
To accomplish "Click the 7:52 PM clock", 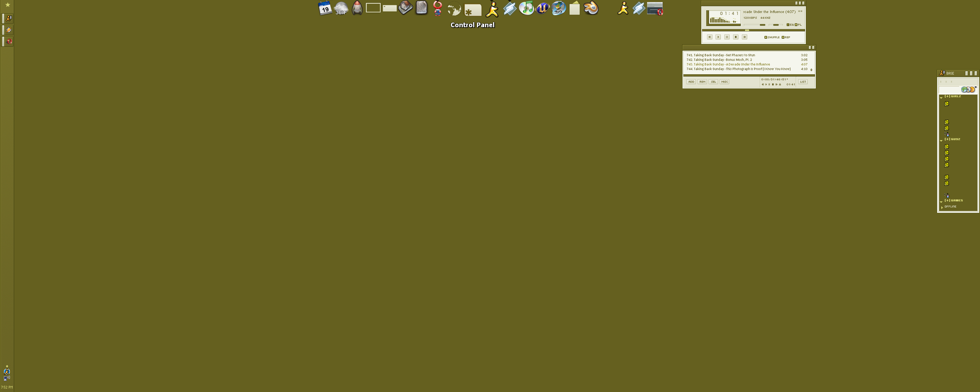I will (7, 387).
